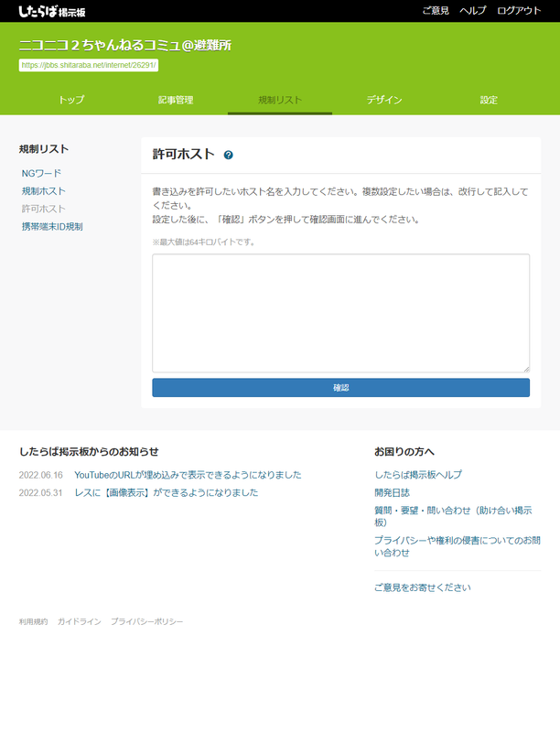Open プライバシーや権利の侵害 inquiry link
The image size is (560, 732).
[x=458, y=546]
